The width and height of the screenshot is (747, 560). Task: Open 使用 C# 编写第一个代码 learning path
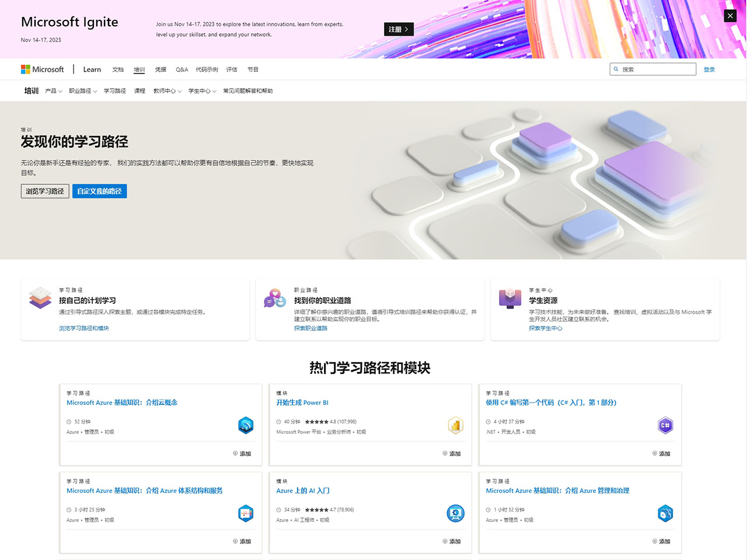551,402
